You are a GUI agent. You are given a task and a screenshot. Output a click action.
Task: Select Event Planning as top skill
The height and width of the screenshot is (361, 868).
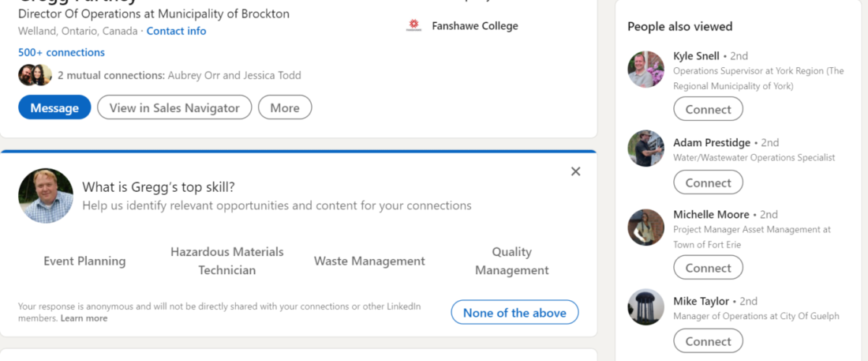point(84,261)
